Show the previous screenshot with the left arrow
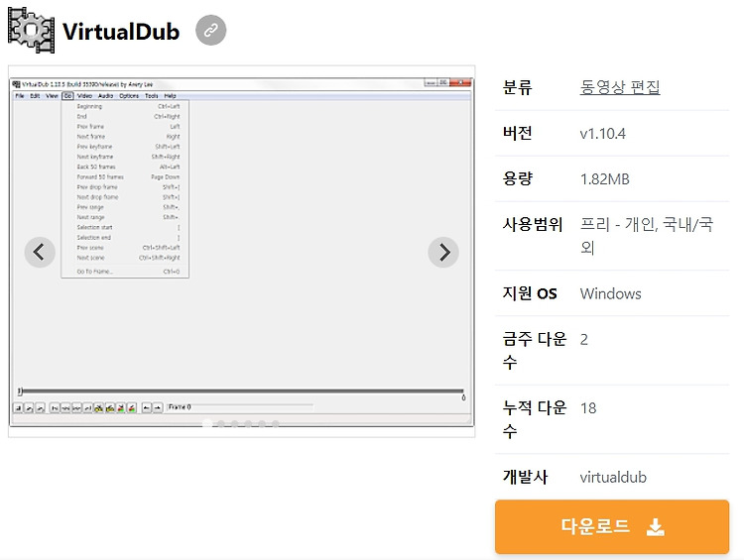The width and height of the screenshot is (744, 560). (x=40, y=253)
